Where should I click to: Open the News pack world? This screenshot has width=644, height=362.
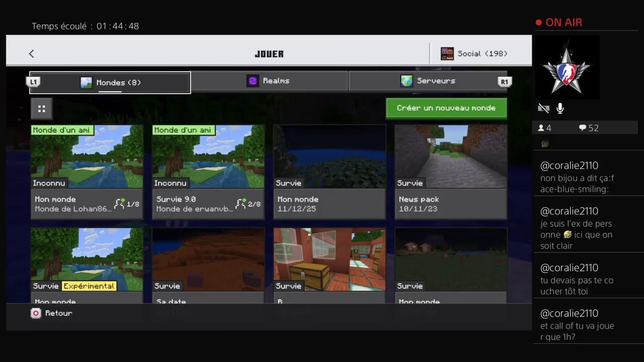click(451, 172)
